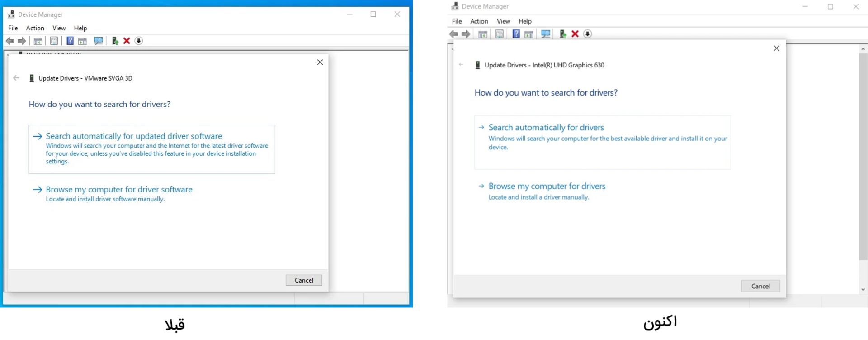868x340 pixels.
Task: Go back in VMware SVGA 3D update dialog
Action: [16, 78]
